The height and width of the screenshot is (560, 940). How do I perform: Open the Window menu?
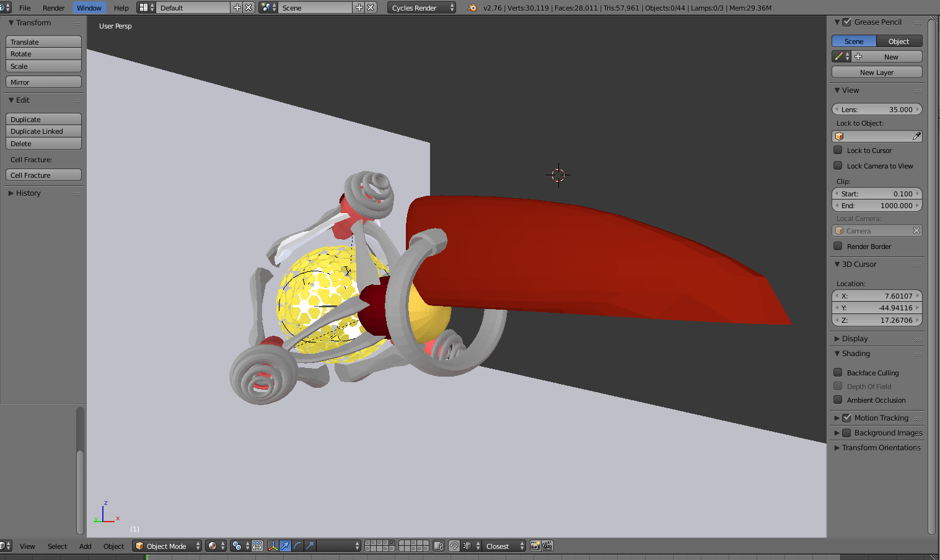[x=89, y=7]
